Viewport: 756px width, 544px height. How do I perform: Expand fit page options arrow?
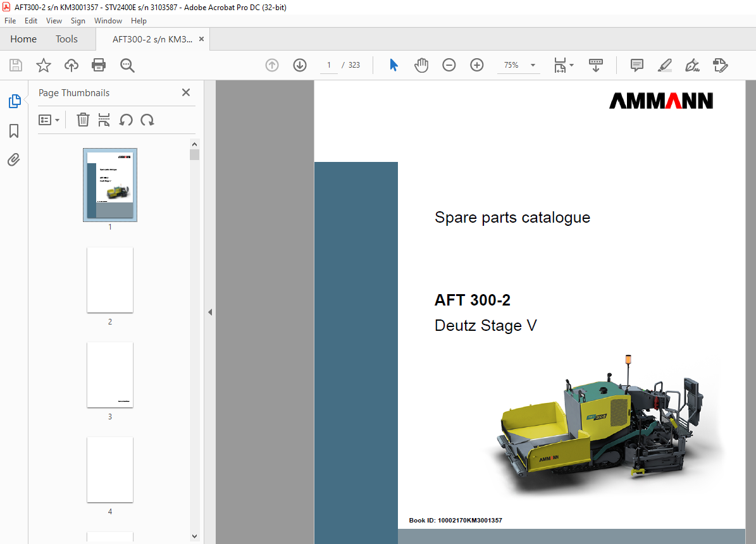click(572, 65)
